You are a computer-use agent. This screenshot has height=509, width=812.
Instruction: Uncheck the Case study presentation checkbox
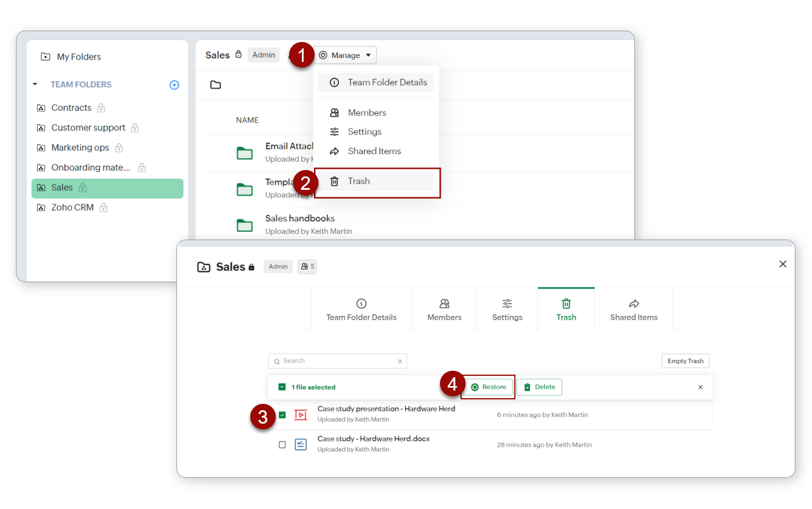[282, 415]
